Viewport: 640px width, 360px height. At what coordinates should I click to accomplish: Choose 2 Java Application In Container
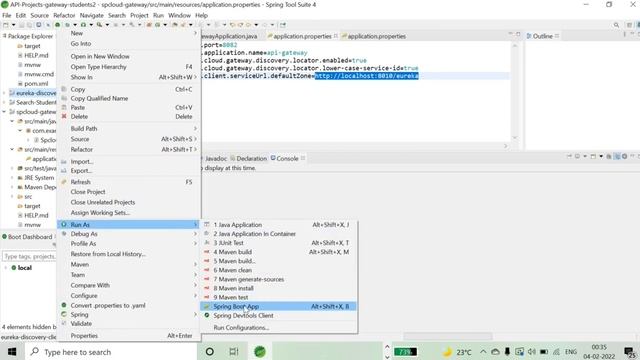pos(278,233)
